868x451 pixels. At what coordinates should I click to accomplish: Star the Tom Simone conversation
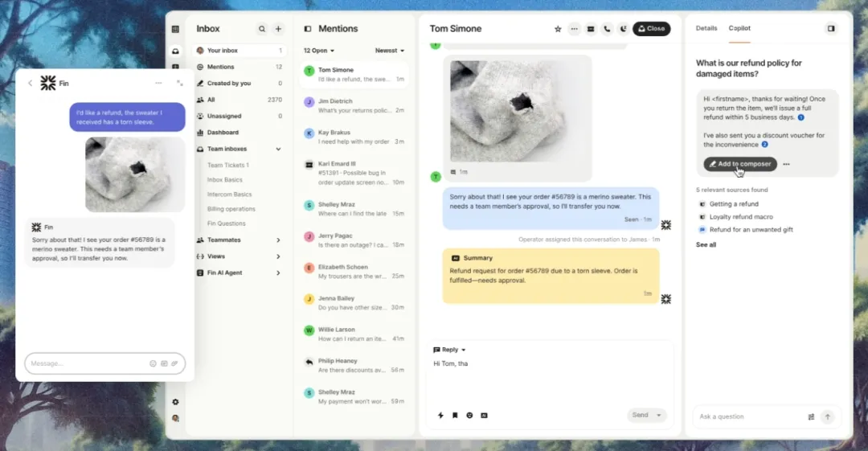tap(558, 29)
